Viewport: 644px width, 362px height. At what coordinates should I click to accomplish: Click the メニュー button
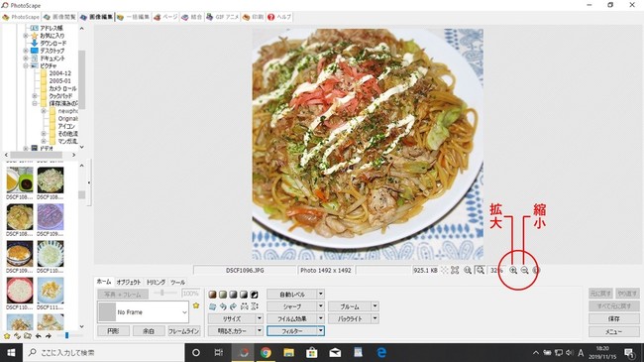click(x=614, y=331)
